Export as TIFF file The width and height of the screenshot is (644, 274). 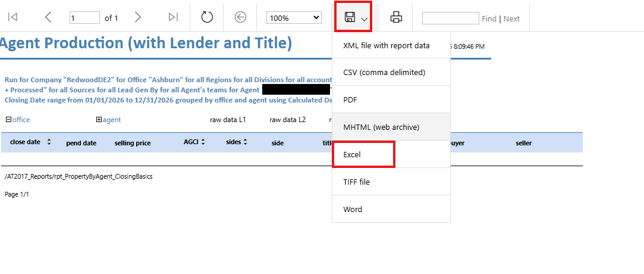pyautogui.click(x=391, y=182)
